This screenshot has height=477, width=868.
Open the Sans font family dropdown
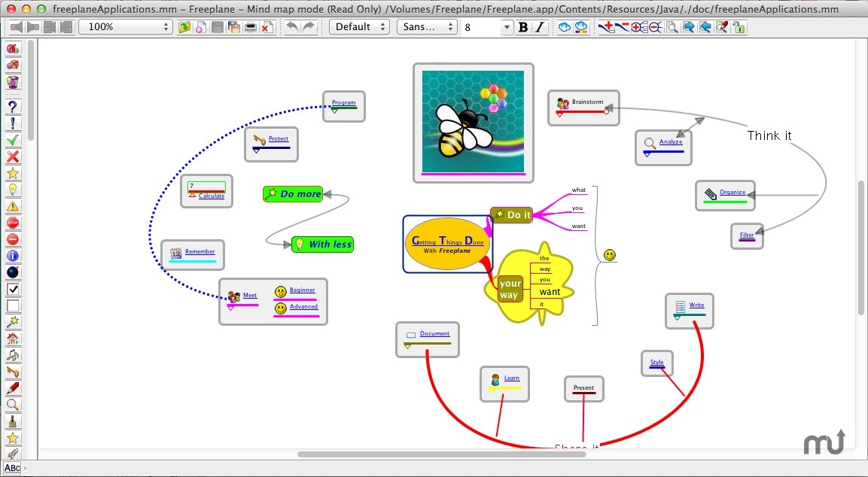click(x=426, y=27)
